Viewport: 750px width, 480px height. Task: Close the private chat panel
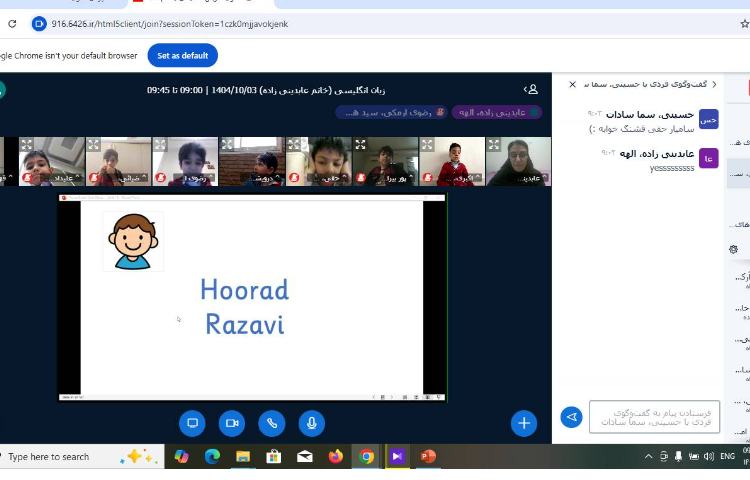(573, 85)
